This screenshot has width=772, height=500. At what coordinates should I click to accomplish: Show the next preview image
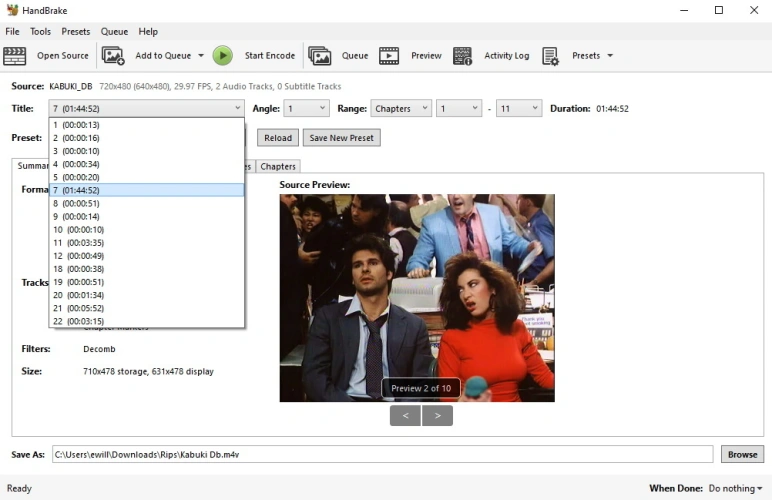pyautogui.click(x=437, y=415)
